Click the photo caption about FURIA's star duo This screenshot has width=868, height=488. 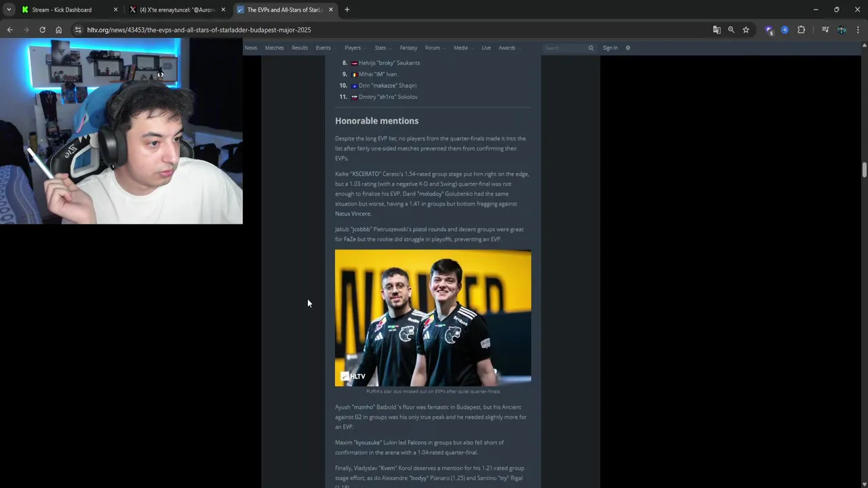coord(433,391)
